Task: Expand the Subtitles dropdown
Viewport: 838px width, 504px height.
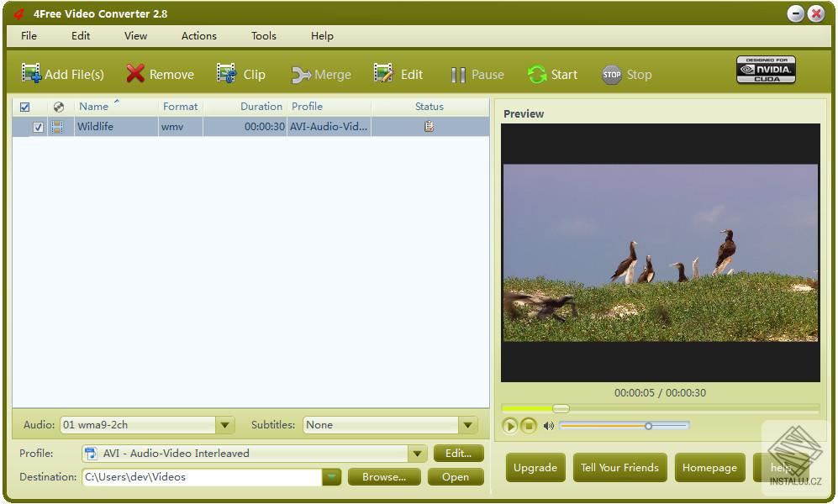Action: point(468,425)
